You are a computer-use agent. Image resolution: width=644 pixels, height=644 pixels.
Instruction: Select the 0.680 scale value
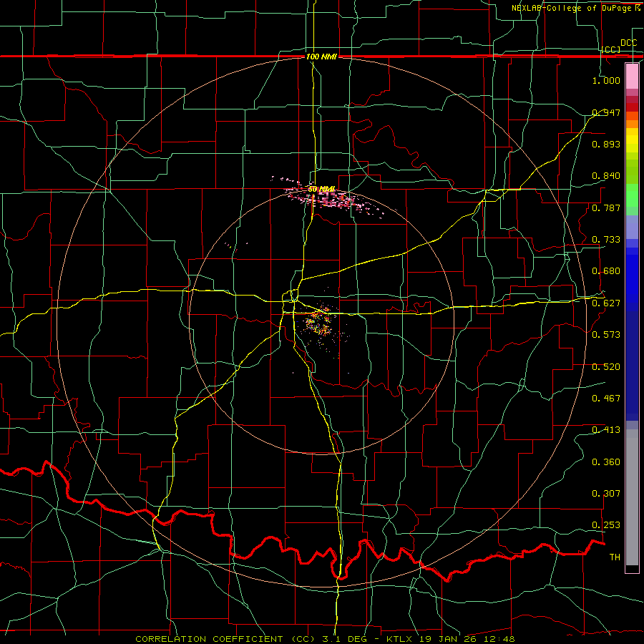pyautogui.click(x=606, y=271)
